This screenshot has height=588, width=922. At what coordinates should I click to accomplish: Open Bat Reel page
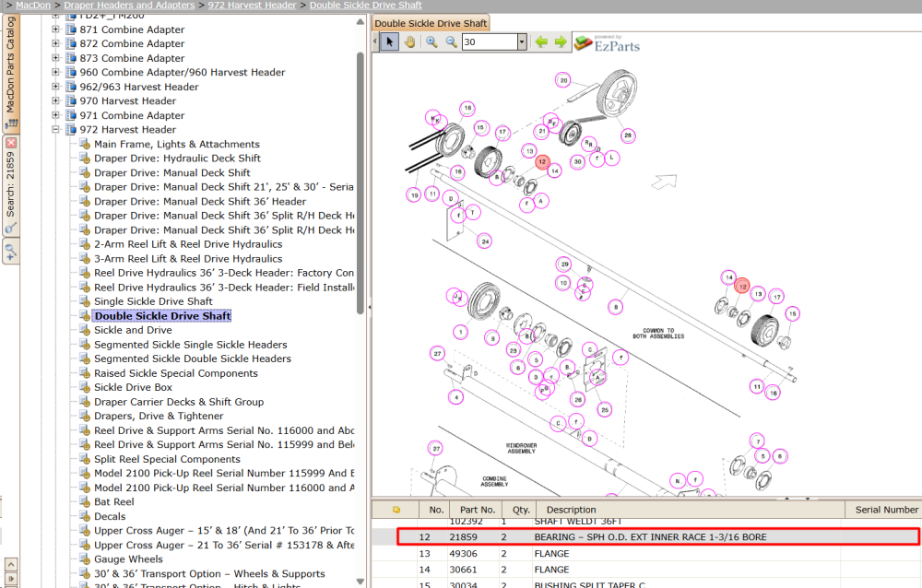[114, 502]
